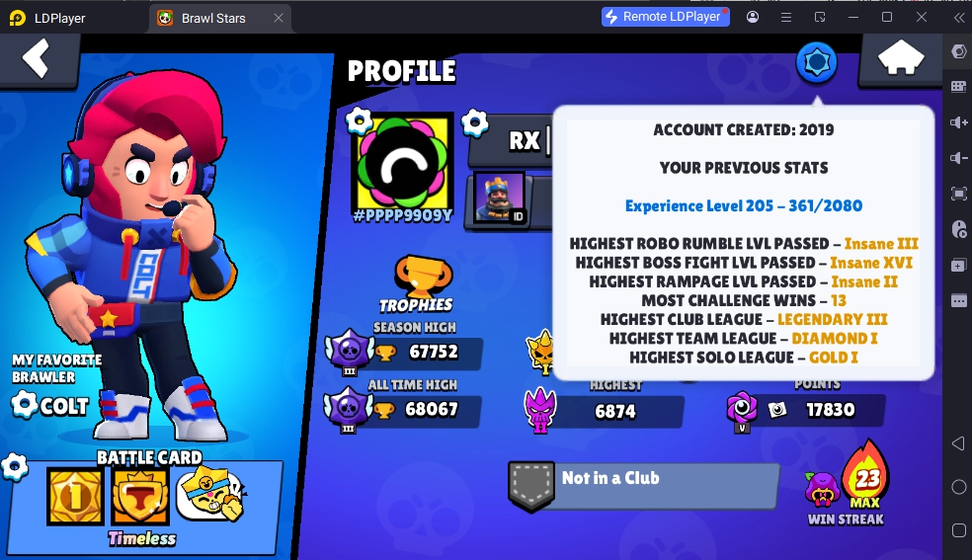Raise volume with sidebar speaker plus

coord(958,122)
